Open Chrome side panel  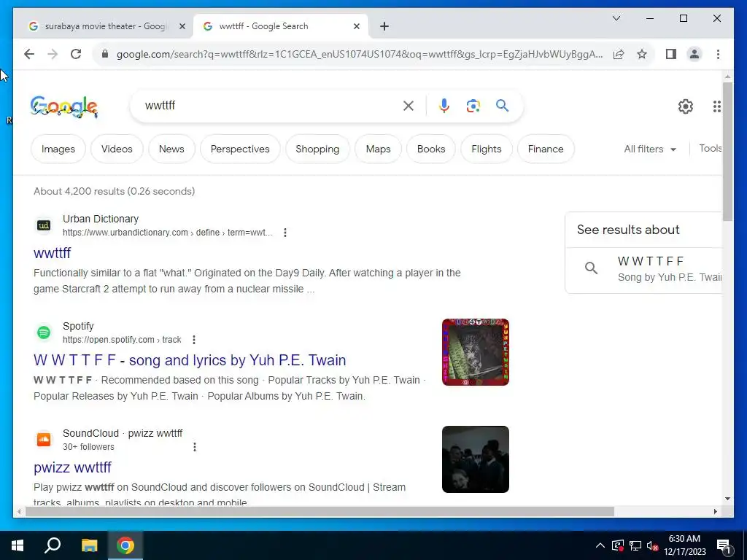pos(671,54)
